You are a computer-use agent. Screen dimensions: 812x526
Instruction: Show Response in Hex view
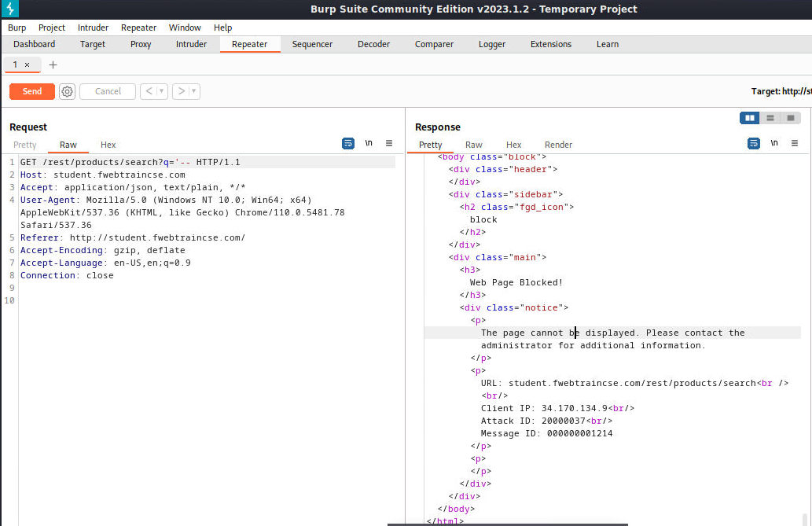click(513, 145)
